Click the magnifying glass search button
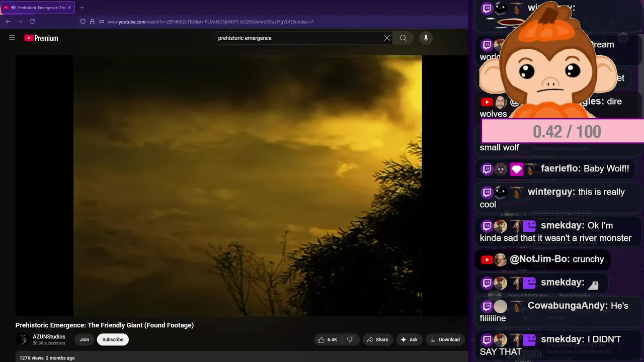 pos(403,38)
